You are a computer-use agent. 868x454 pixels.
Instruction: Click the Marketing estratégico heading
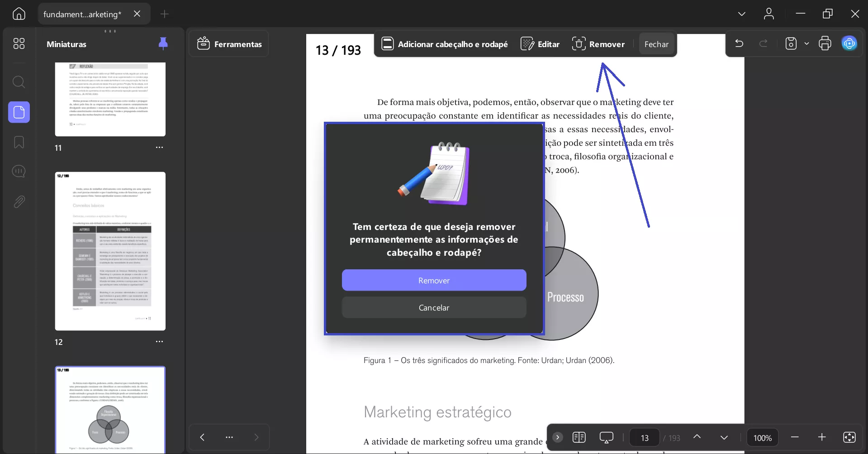[x=437, y=412]
